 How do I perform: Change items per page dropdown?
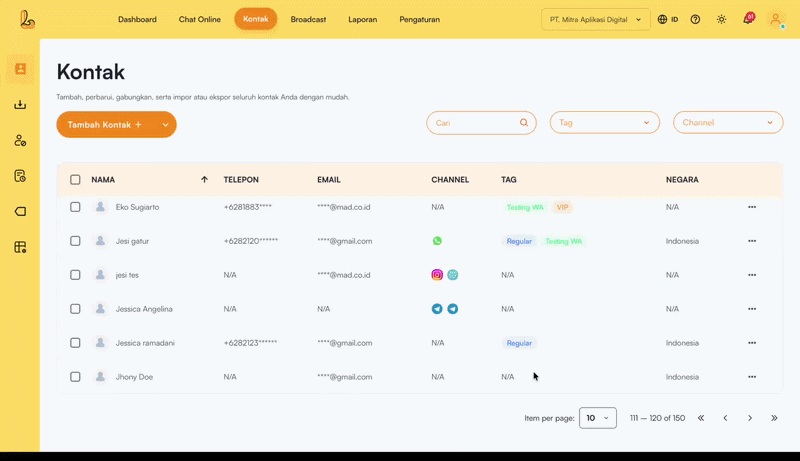(597, 418)
